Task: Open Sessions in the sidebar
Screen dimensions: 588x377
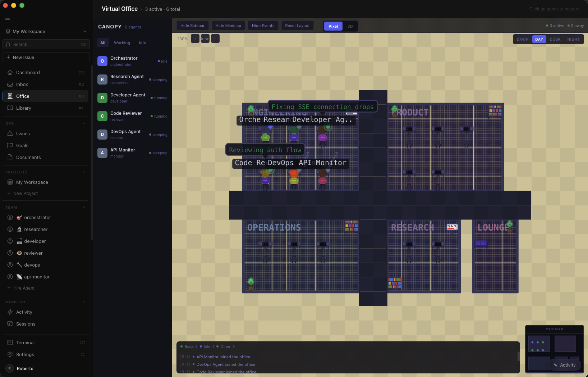Action: click(46, 324)
